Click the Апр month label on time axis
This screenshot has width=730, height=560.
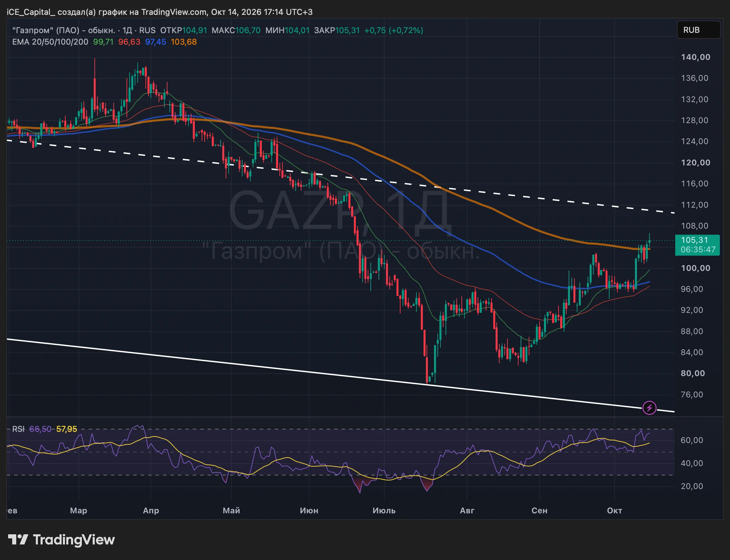pos(151,511)
